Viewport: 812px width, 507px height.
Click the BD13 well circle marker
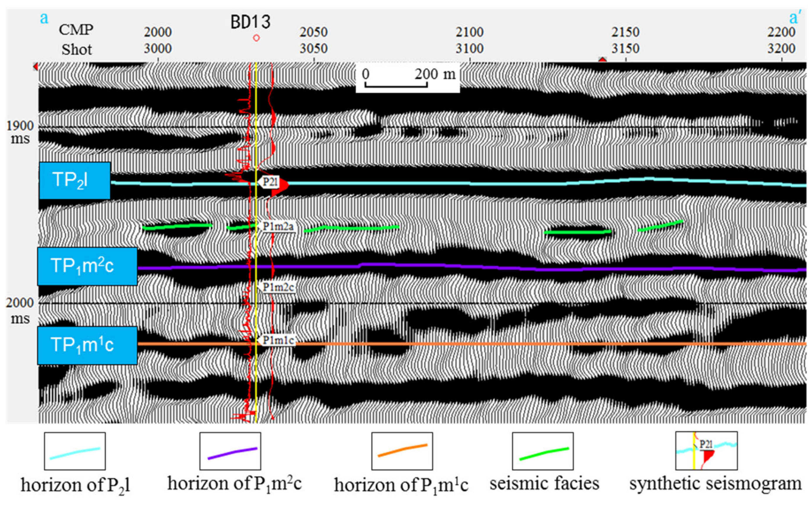tap(256, 38)
